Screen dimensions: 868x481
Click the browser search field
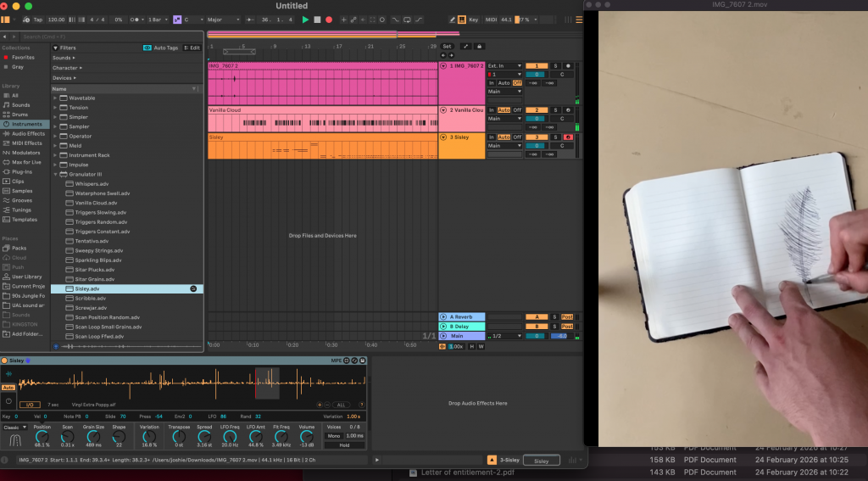[x=111, y=36]
